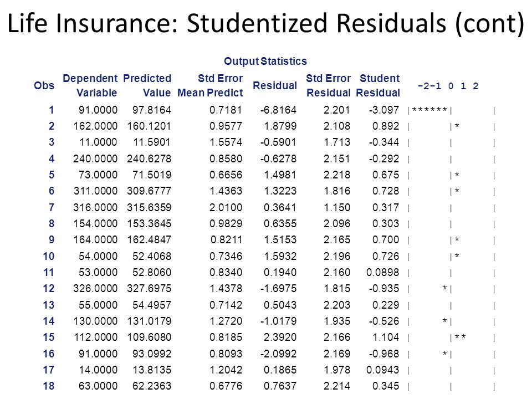Select observation number 7 in Obs column
The height and width of the screenshot is (399, 532).
pyautogui.click(x=51, y=207)
